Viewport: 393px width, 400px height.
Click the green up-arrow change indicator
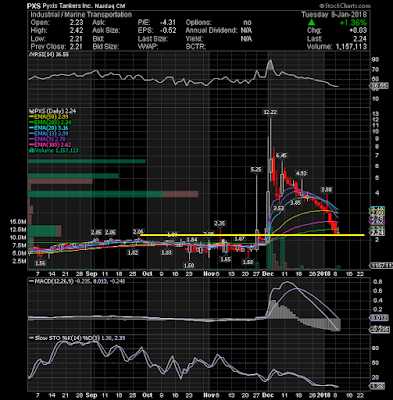pyautogui.click(x=311, y=23)
